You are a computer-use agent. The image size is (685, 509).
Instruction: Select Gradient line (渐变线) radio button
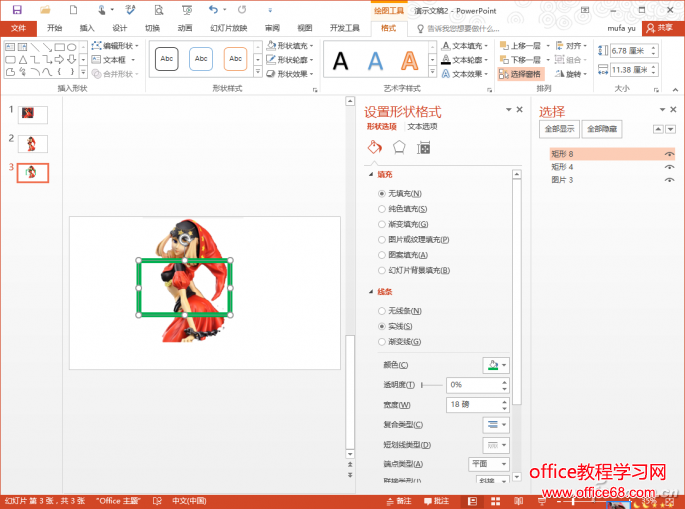tap(381, 341)
